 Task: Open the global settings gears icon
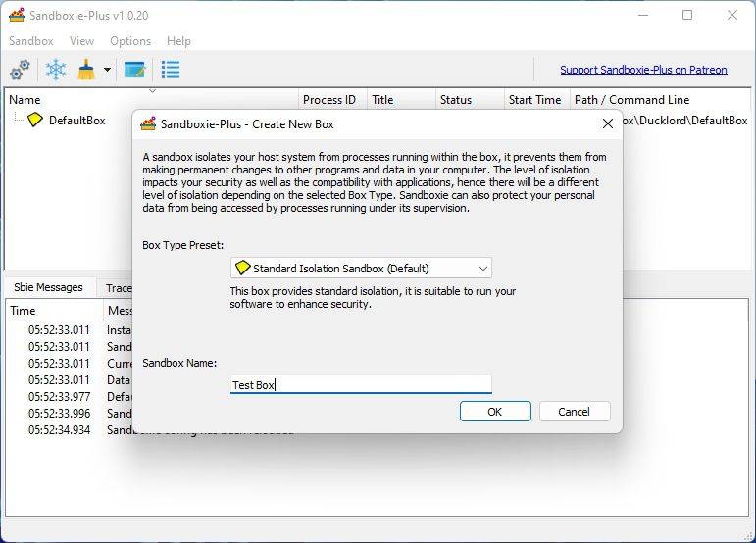point(20,70)
